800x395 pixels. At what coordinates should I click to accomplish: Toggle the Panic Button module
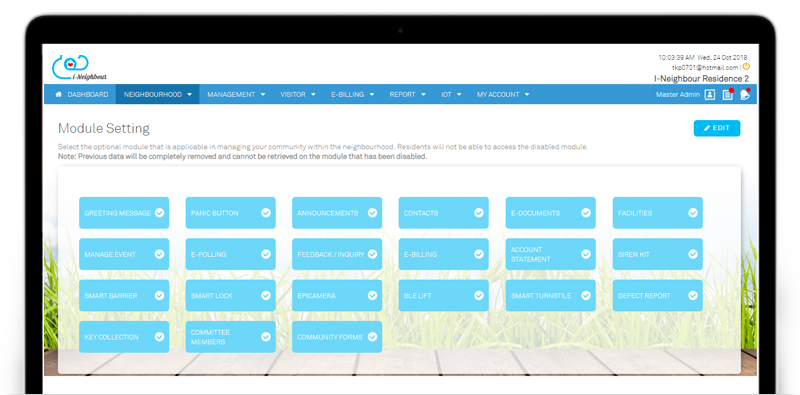pos(231,213)
